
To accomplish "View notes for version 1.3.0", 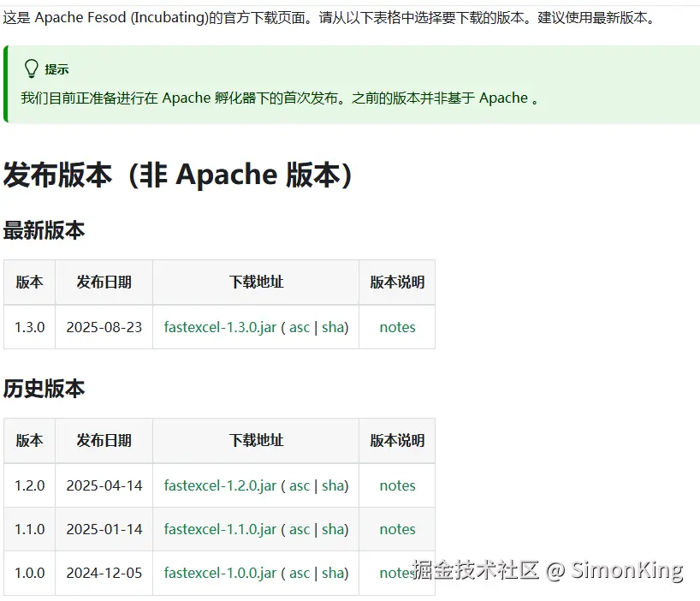I will pyautogui.click(x=397, y=327).
